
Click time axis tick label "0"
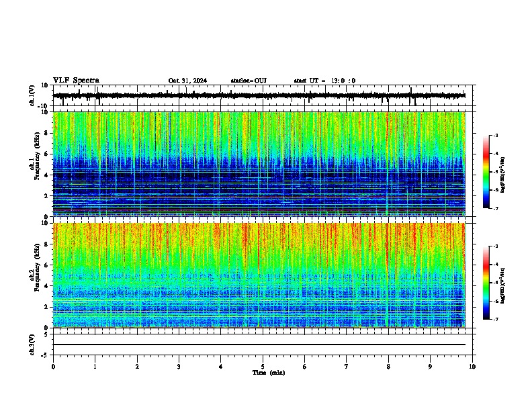[53, 367]
